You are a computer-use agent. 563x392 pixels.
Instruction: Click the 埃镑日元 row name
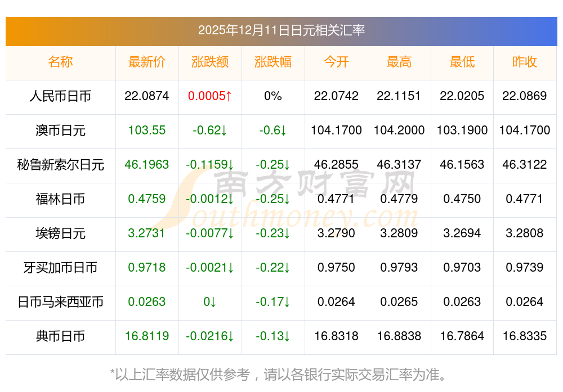pyautogui.click(x=60, y=233)
